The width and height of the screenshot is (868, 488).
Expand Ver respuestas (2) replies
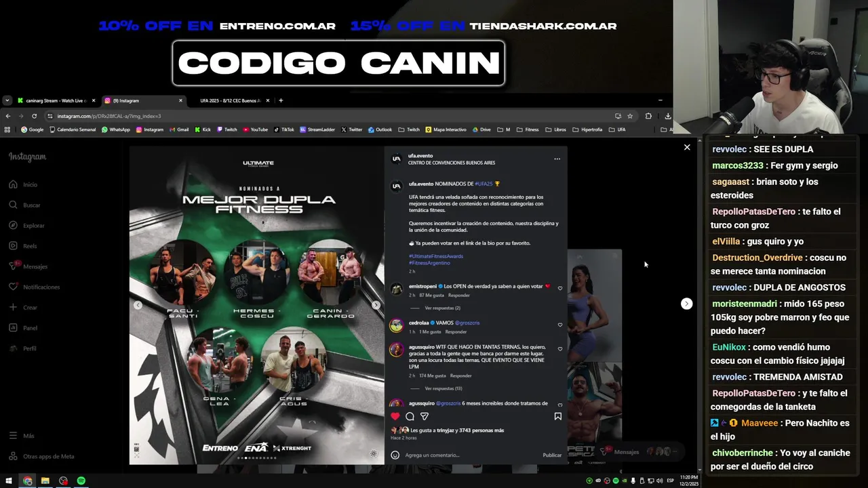click(443, 308)
